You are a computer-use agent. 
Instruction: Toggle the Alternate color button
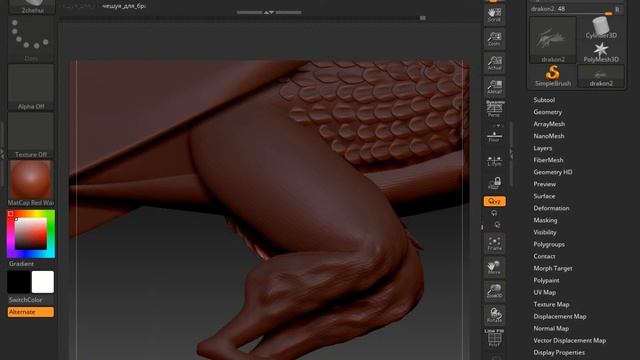[x=31, y=312]
